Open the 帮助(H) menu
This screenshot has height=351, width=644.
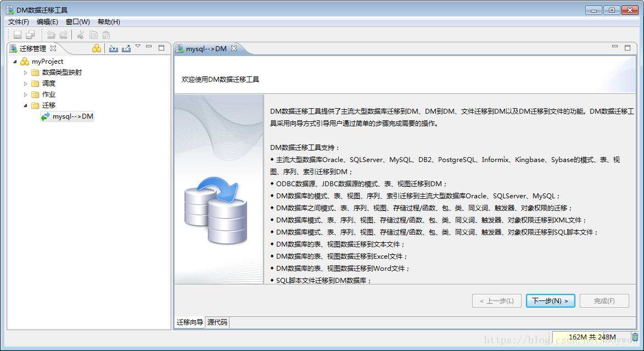[x=109, y=22]
